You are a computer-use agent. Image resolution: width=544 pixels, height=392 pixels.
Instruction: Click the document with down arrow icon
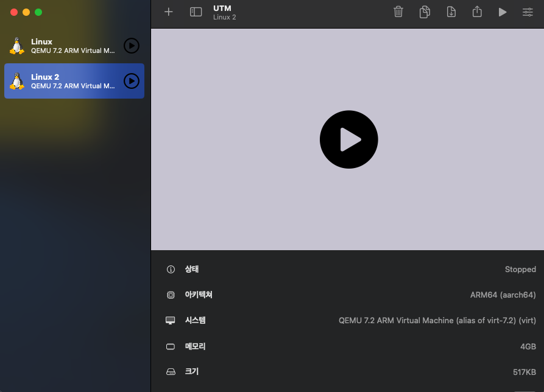coord(451,12)
